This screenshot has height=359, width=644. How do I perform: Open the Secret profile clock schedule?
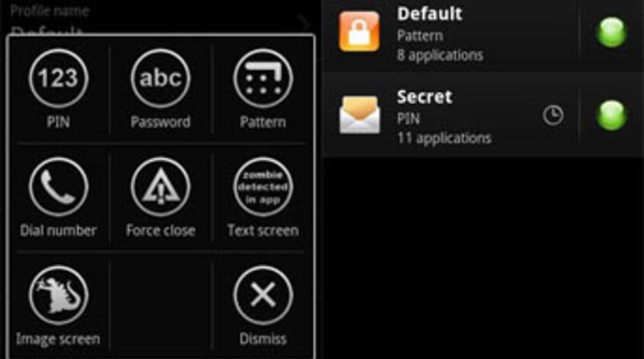coord(553,115)
